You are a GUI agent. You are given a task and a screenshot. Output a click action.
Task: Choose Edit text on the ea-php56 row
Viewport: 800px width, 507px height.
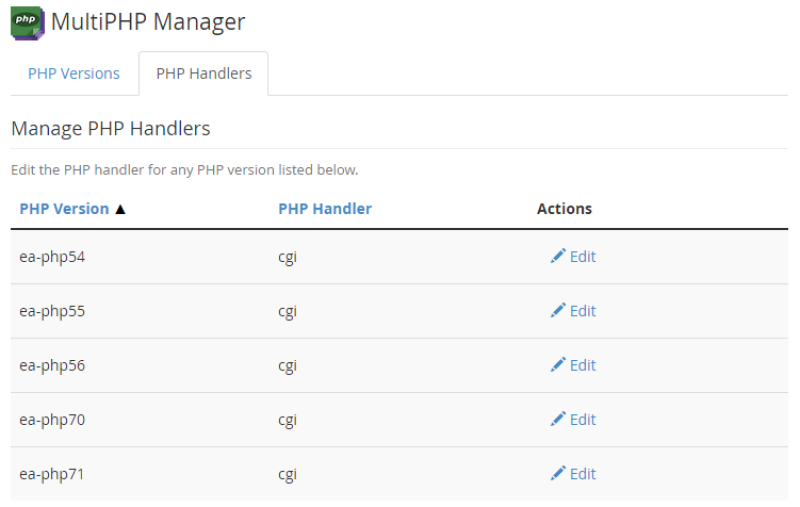pos(583,365)
